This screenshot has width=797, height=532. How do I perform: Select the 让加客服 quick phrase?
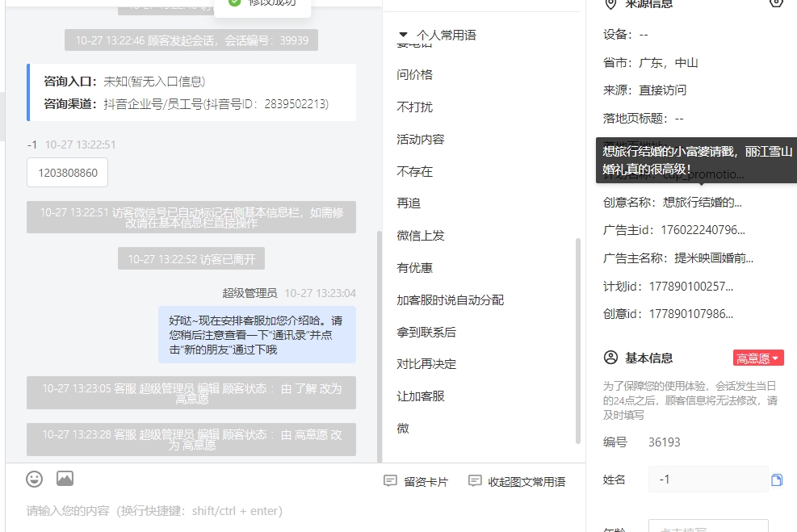[421, 396]
